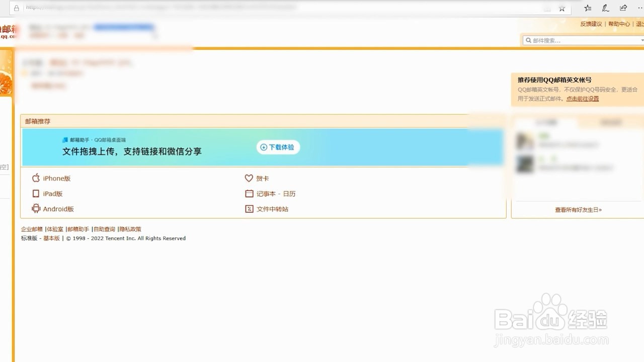
Task: Click second friend avatar thumbnail
Action: tap(525, 164)
